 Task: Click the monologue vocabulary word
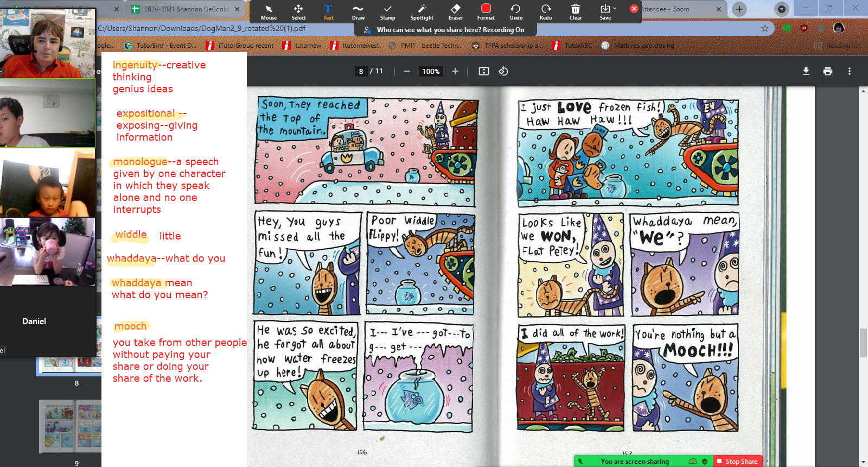click(141, 162)
